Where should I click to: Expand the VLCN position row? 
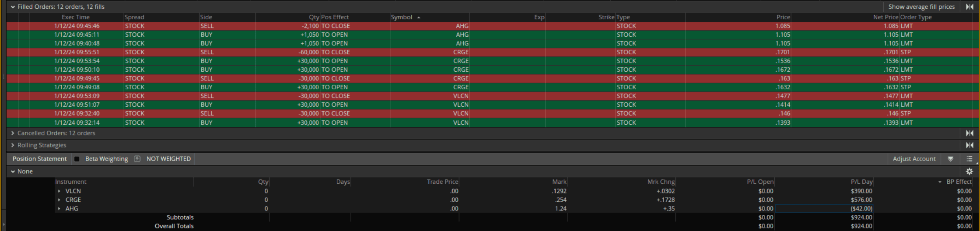pos(59,191)
